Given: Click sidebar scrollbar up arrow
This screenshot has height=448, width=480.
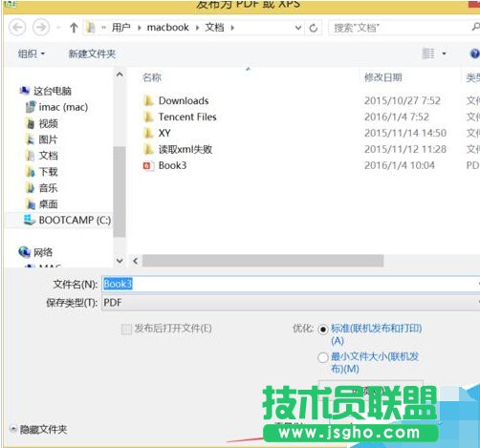Looking at the screenshot, I should pyautogui.click(x=120, y=75).
